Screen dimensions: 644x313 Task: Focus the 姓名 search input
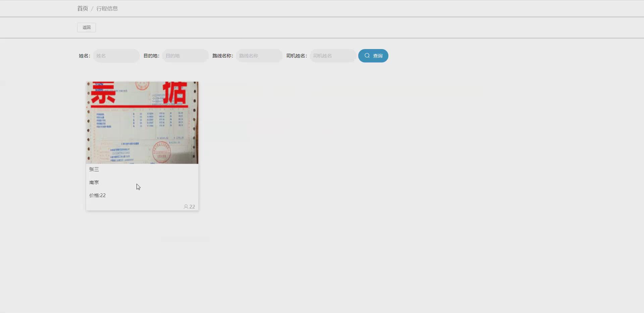116,56
